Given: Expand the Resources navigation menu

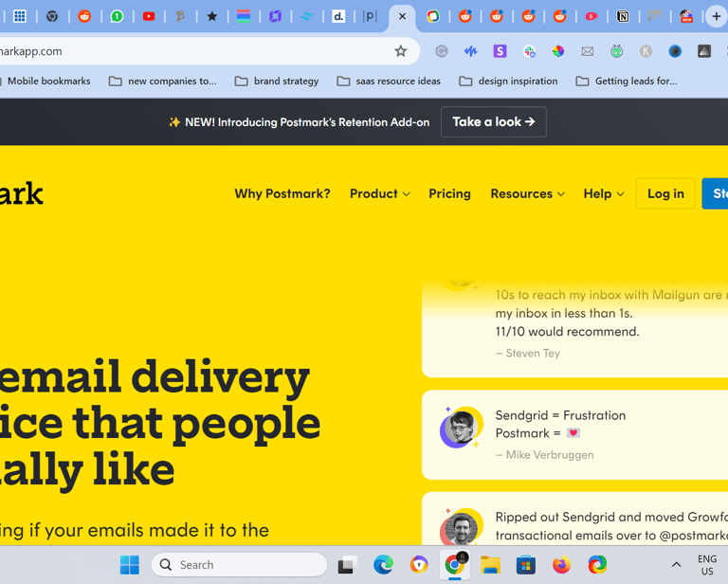Looking at the screenshot, I should [528, 193].
